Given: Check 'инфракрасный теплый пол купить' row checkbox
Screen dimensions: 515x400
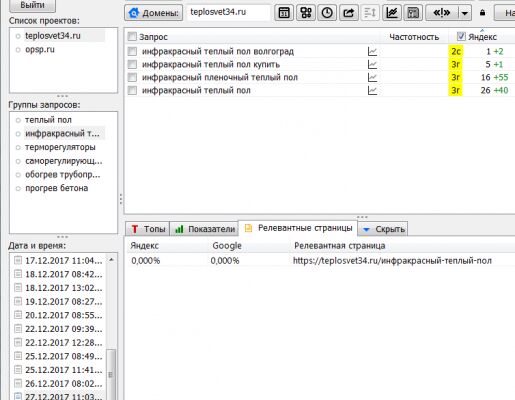Looking at the screenshot, I should tap(132, 64).
